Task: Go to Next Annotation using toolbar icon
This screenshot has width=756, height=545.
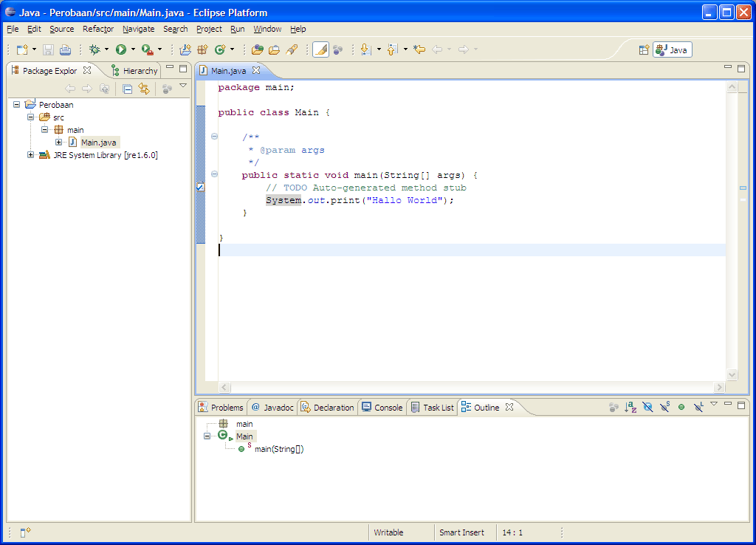Action: click(x=365, y=49)
